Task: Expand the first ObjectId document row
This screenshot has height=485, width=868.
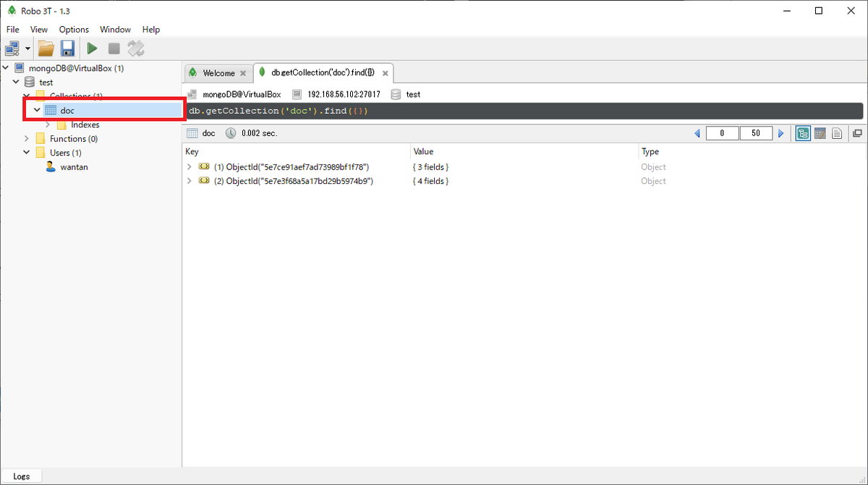Action: click(x=190, y=166)
